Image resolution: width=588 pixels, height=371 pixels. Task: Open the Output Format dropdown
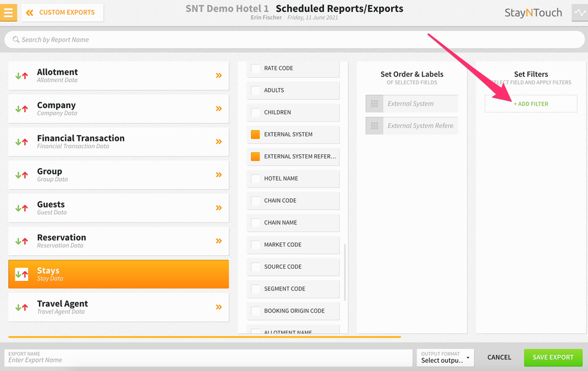tap(445, 358)
